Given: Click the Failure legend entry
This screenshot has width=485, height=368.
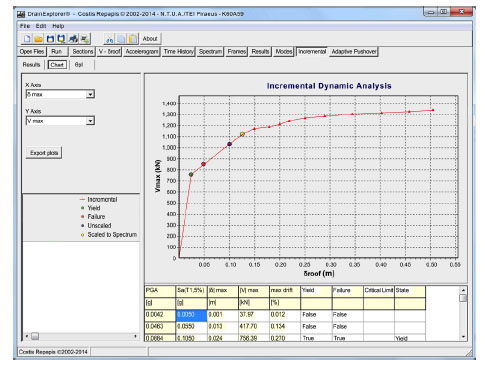Looking at the screenshot, I should 93,217.
